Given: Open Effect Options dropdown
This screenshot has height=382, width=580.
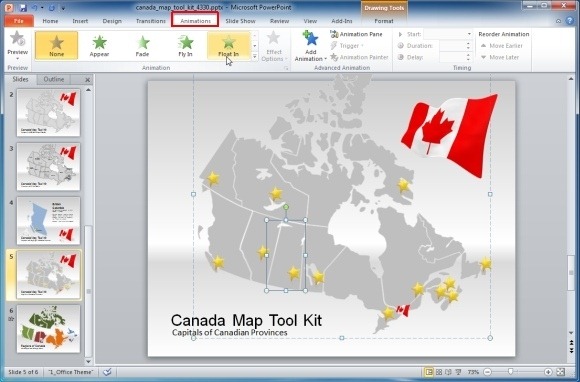Looking at the screenshot, I should click(274, 46).
